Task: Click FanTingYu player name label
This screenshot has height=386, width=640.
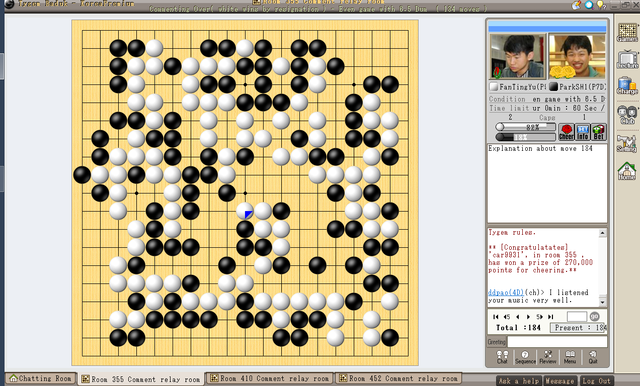Action: [522, 87]
